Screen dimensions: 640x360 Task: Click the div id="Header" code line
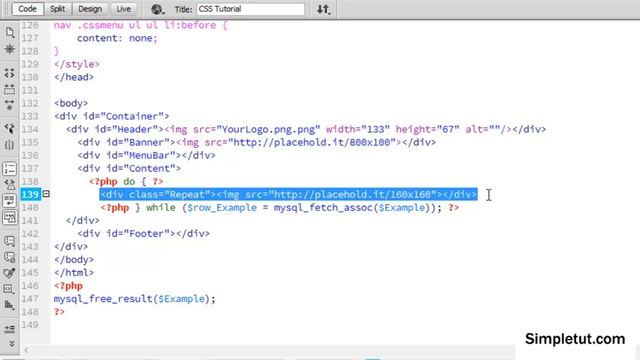tap(306, 129)
